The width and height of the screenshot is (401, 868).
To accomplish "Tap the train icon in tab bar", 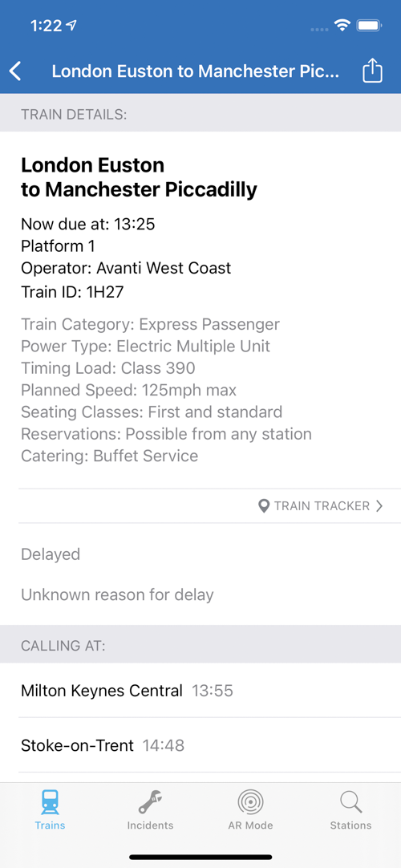I will 51,802.
